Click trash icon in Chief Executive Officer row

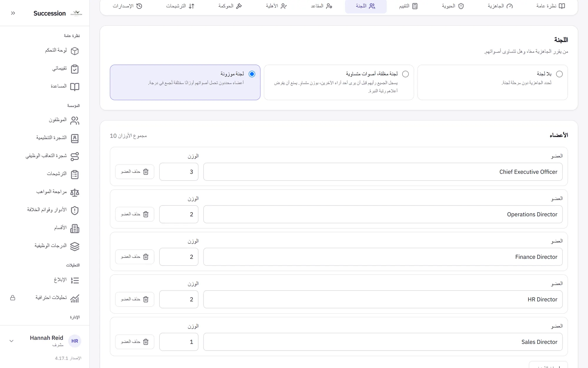146,172
